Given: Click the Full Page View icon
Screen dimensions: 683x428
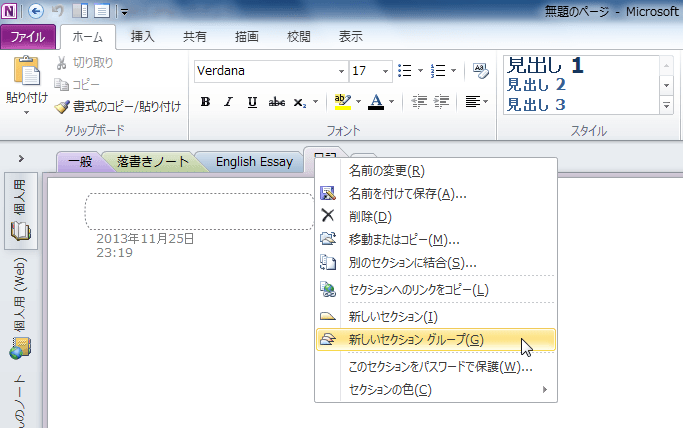Looking at the screenshot, I should click(102, 11).
